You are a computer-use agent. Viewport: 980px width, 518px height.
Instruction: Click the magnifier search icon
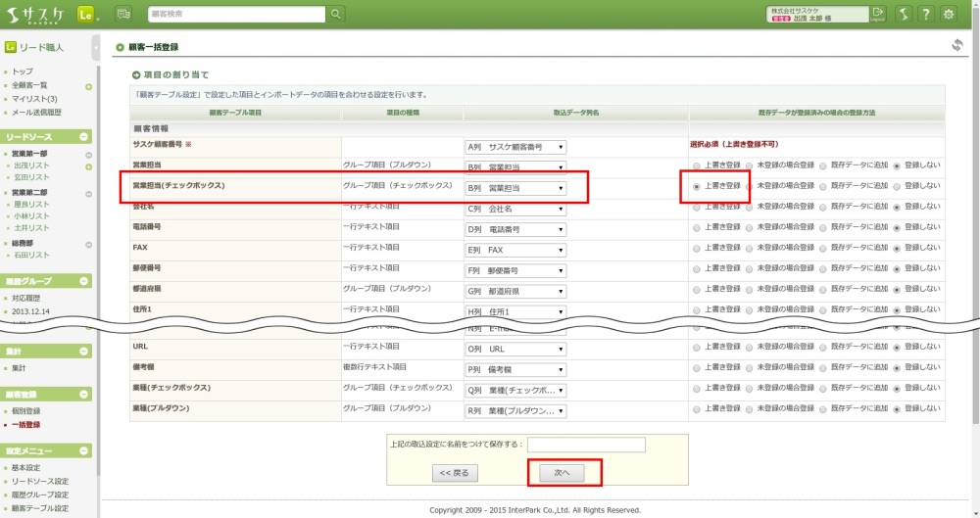coord(336,14)
